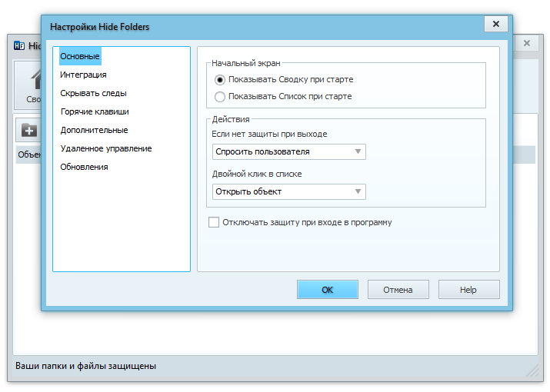Go to "Горячие клавиши" settings

[94, 111]
